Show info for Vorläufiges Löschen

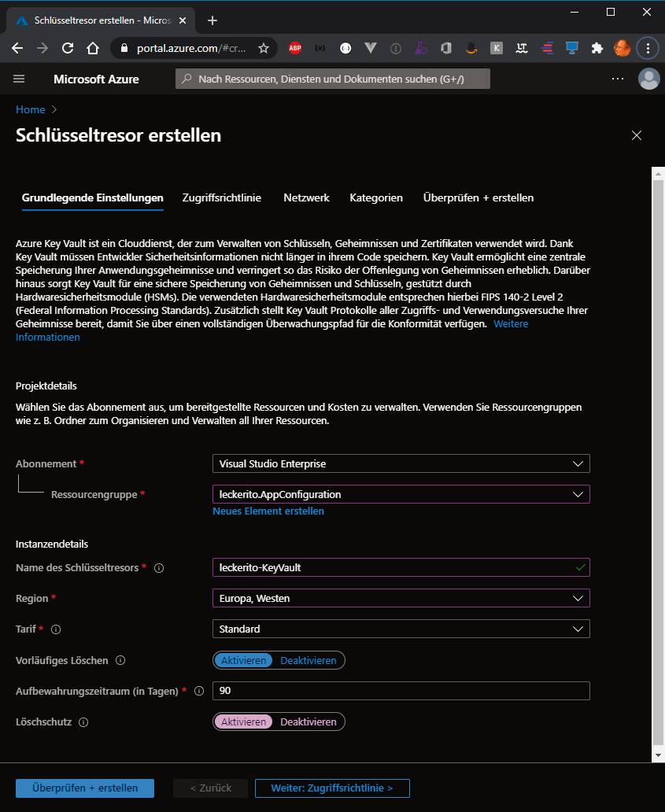coord(120,660)
